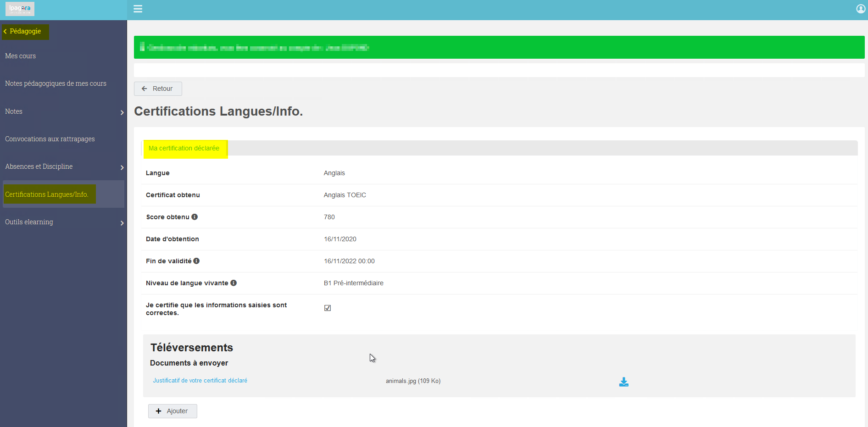Open Mes cours in sidebar
This screenshot has height=427, width=868.
coord(20,56)
